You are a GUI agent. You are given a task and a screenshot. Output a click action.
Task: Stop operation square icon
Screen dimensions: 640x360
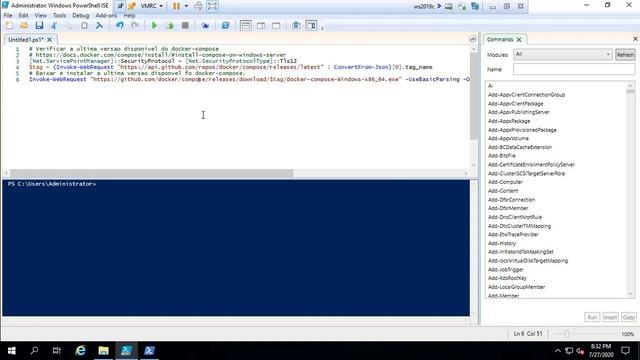[x=185, y=26]
